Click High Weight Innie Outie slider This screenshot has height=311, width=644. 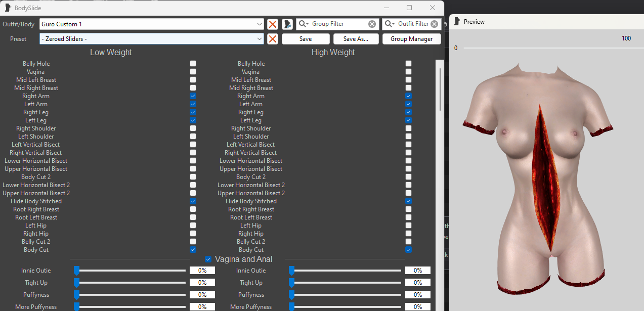pos(345,271)
